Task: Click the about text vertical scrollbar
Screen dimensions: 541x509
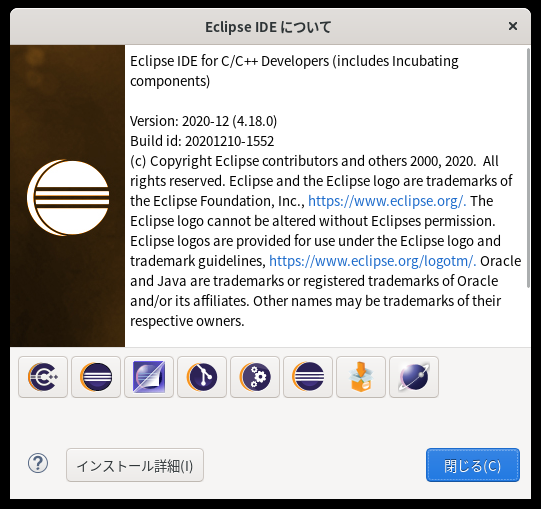Action: (x=528, y=168)
